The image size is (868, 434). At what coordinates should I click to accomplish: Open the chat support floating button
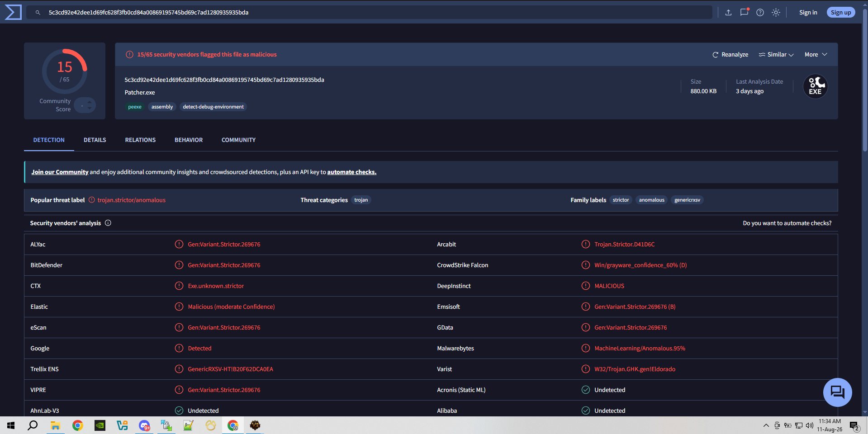pos(837,392)
